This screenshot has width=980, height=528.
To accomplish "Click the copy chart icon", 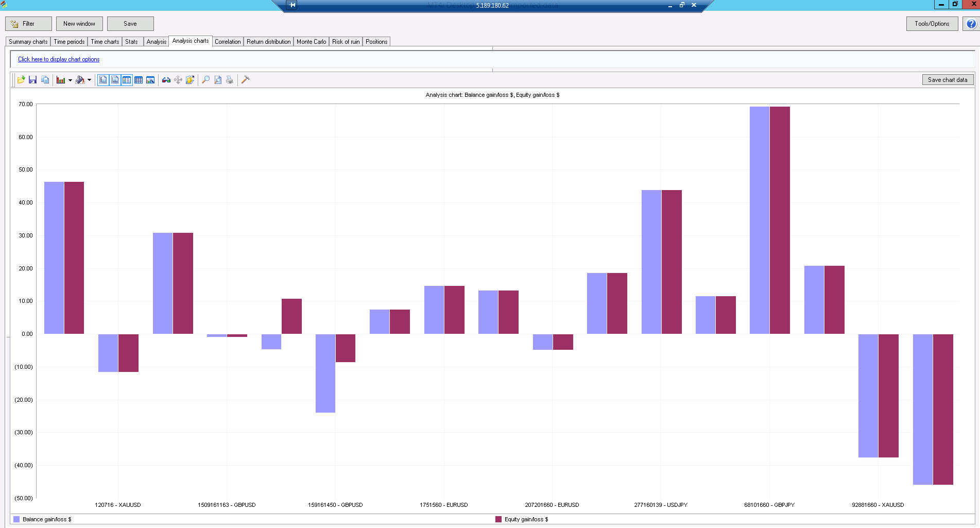I will [x=45, y=80].
